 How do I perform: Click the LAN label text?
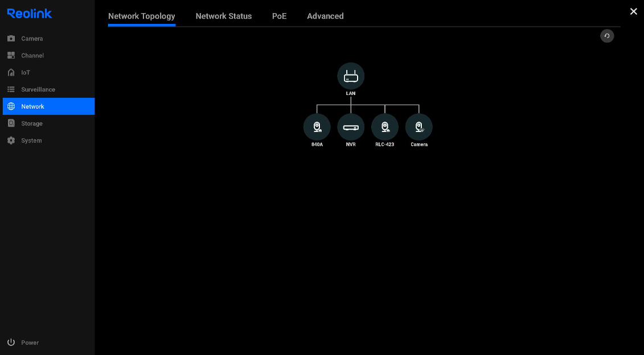351,93
